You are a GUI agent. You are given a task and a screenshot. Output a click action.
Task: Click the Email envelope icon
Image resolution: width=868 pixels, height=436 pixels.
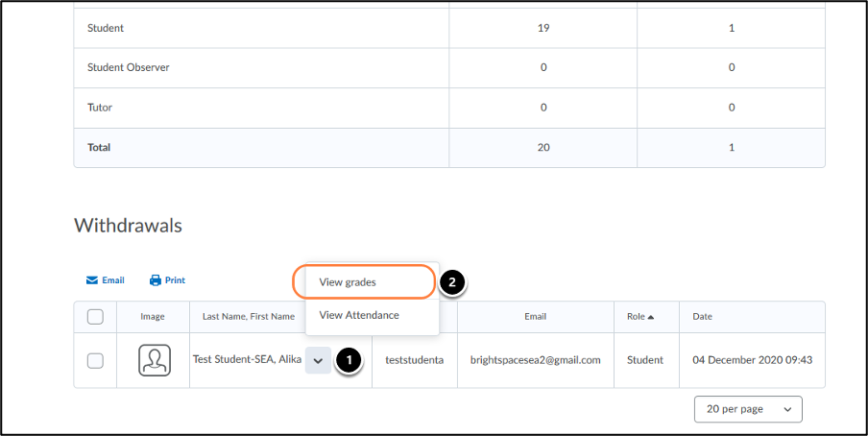(92, 280)
